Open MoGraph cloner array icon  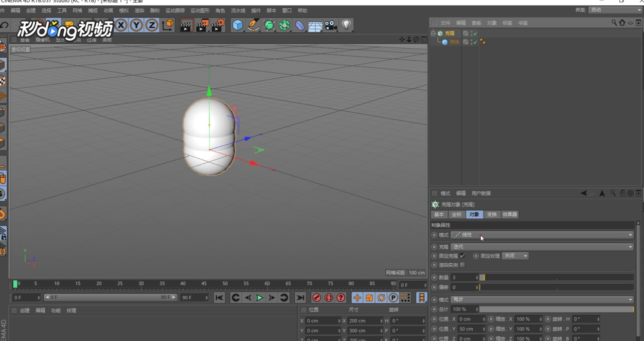(284, 25)
